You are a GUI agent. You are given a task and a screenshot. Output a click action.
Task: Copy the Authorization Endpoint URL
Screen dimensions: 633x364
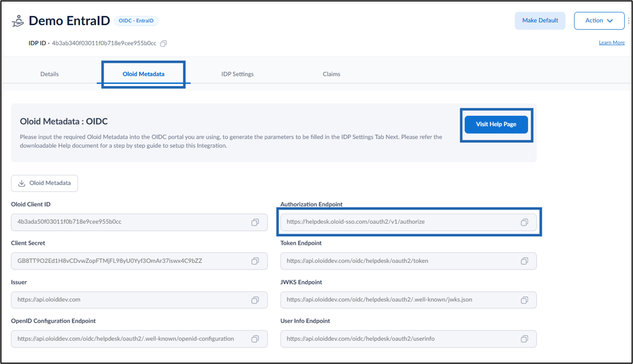524,222
